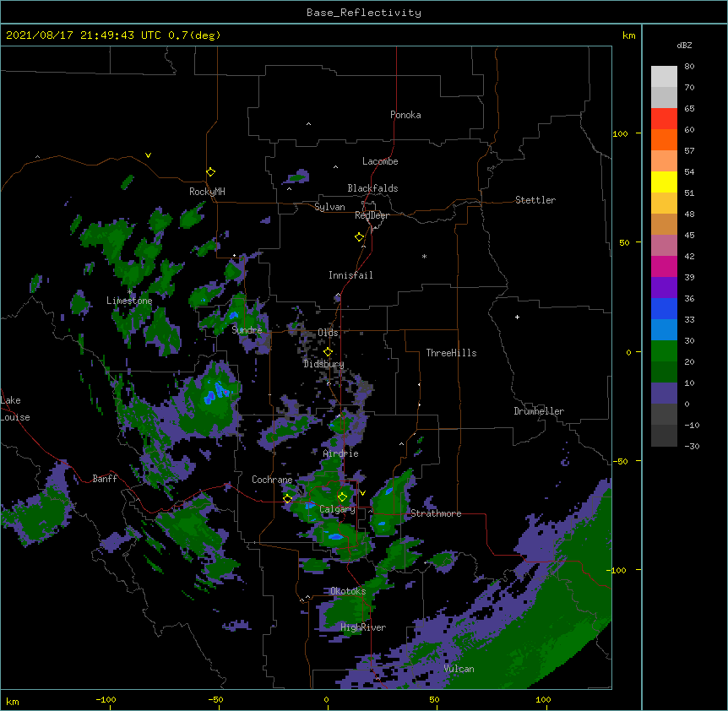Select the light gray 70-80 dBZ legend swatch
Image resolution: width=728 pixels, height=711 pixels.
pyautogui.click(x=664, y=77)
